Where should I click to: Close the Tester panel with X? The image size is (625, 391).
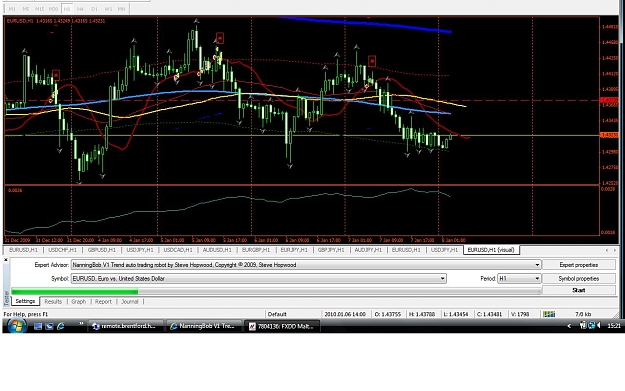point(6,260)
